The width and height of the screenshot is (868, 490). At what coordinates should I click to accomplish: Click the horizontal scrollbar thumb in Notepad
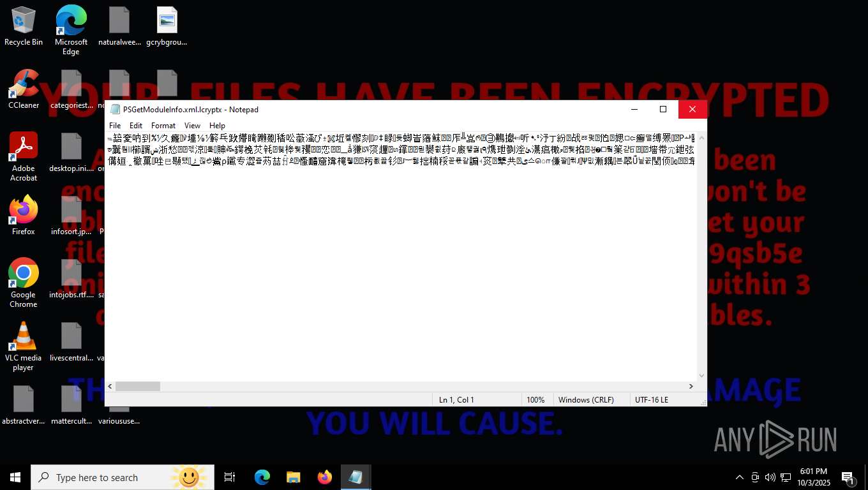click(138, 386)
